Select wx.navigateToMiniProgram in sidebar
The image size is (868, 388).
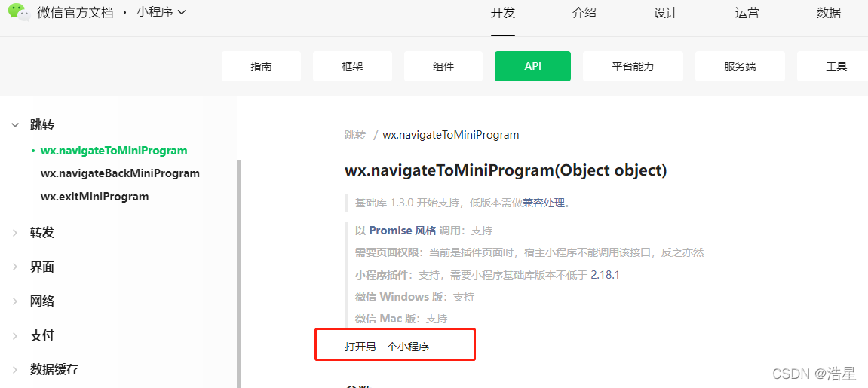114,151
